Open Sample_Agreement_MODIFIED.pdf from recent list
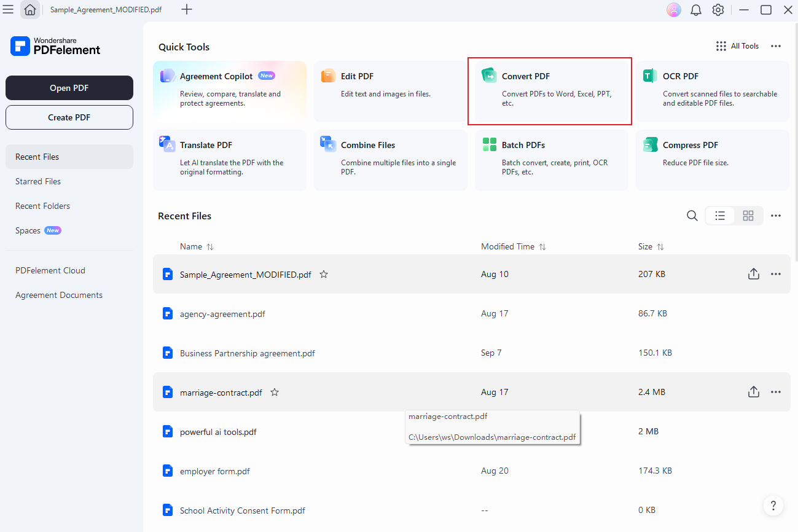This screenshot has width=798, height=532. (x=472, y=274)
